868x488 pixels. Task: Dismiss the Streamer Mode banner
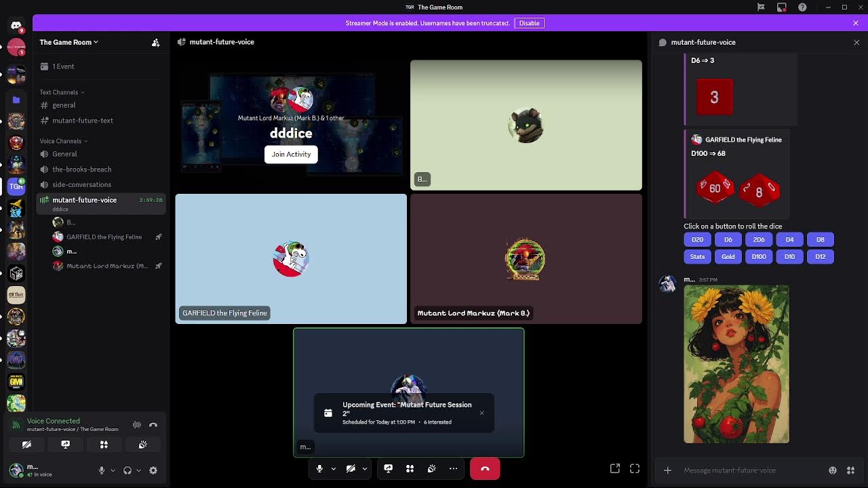point(856,23)
